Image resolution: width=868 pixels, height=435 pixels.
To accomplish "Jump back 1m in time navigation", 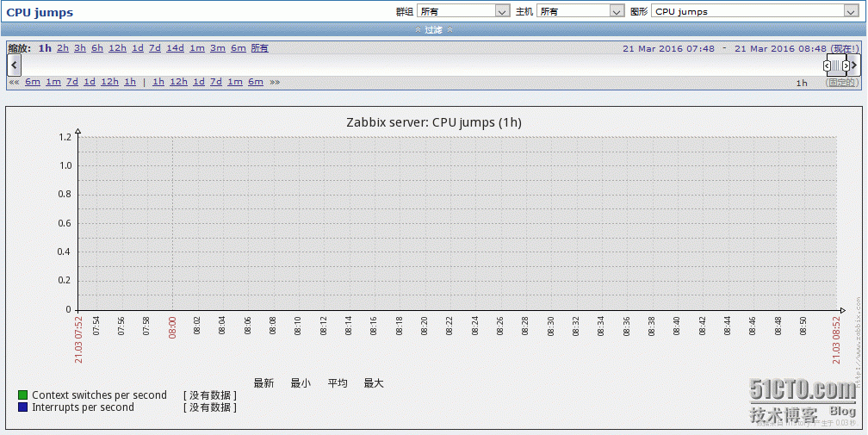I will tap(53, 82).
